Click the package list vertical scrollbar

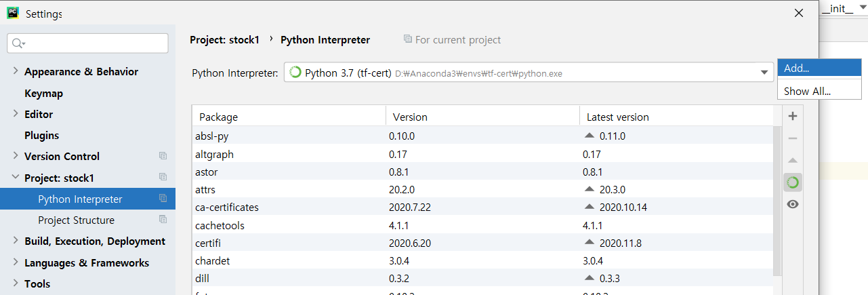tap(777, 200)
